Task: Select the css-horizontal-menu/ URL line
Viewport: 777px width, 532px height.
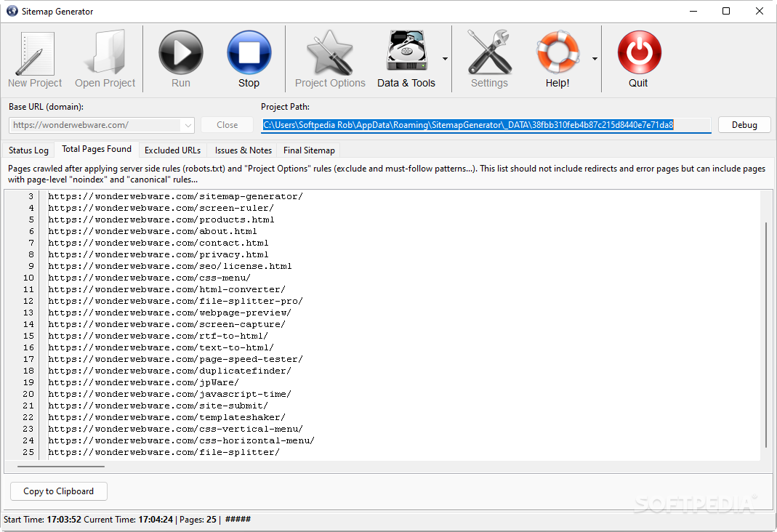Action: coord(182,441)
